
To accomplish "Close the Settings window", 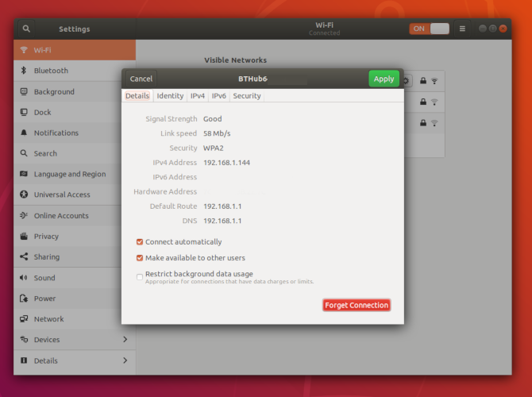I will click(503, 29).
